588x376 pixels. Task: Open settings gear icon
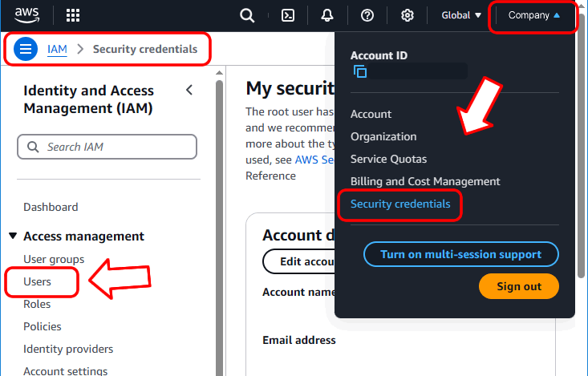(408, 15)
